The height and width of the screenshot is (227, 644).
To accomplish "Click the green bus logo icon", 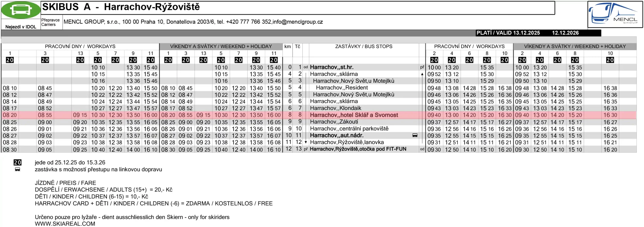I will pos(21,10).
